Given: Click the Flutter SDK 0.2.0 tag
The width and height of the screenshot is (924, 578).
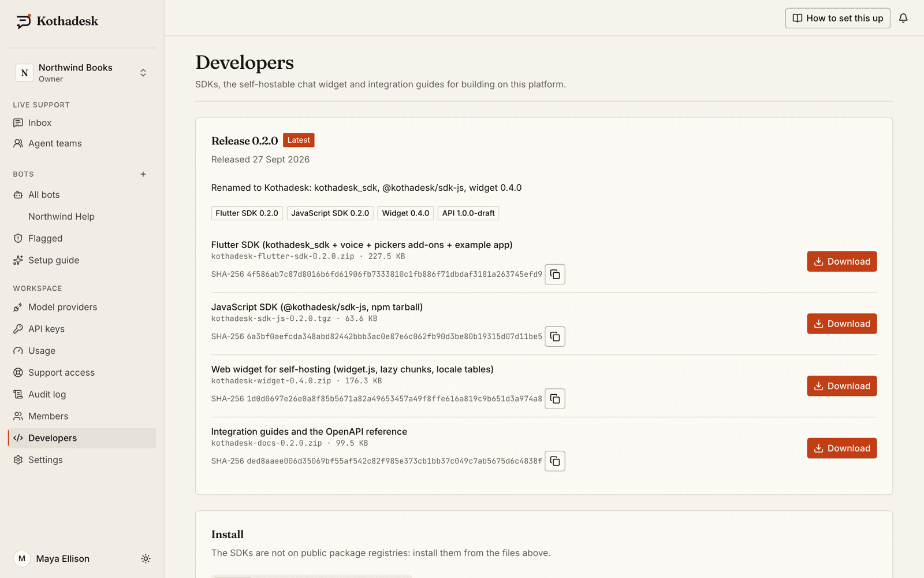Looking at the screenshot, I should (247, 213).
